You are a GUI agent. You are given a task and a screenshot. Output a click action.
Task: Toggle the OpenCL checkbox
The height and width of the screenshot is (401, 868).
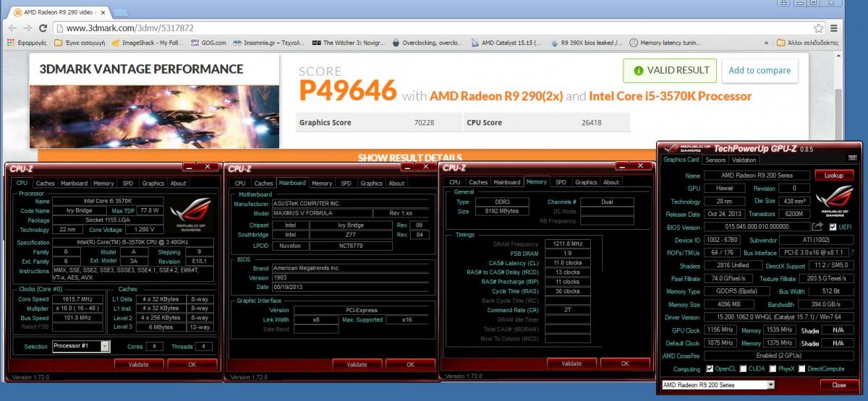[x=710, y=369]
